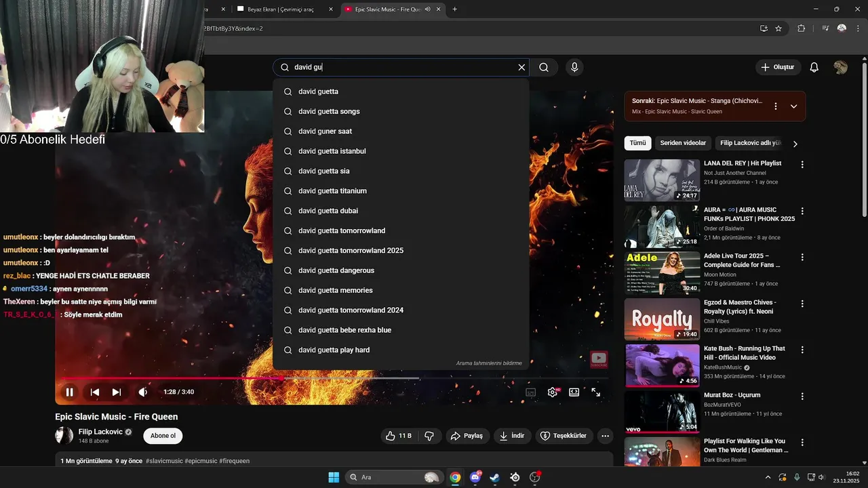
Task: Toggle subtitles in the video player
Action: [531, 392]
